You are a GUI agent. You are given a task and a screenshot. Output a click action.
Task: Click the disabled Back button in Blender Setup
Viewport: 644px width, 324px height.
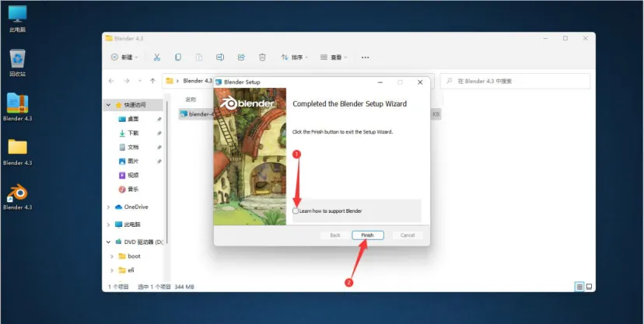tap(335, 235)
